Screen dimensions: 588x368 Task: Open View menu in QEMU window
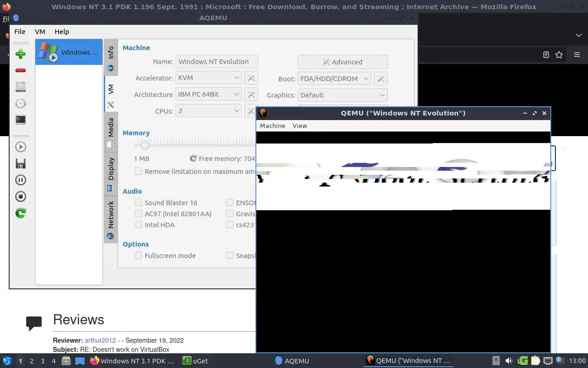click(x=300, y=126)
